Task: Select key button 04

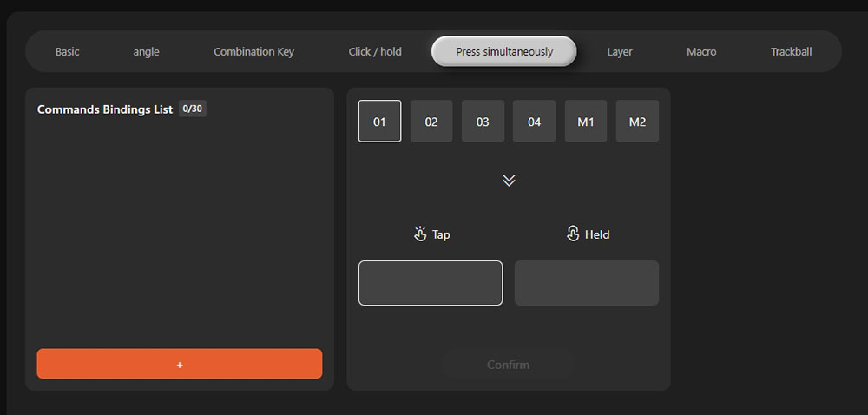Action: (x=534, y=122)
